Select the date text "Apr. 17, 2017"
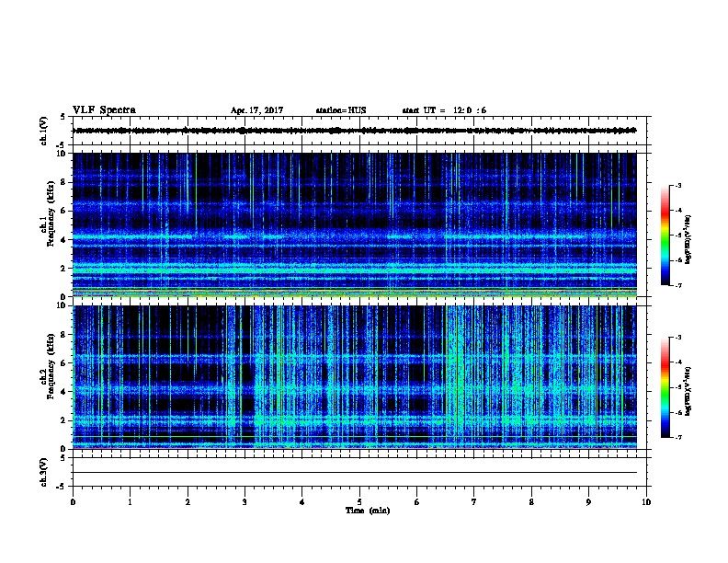728x563 pixels. pos(256,110)
